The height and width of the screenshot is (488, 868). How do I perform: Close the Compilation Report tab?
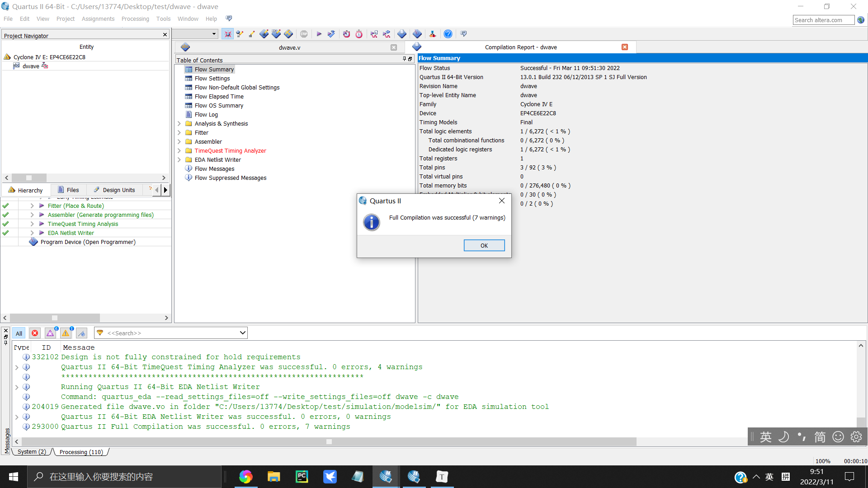click(625, 47)
